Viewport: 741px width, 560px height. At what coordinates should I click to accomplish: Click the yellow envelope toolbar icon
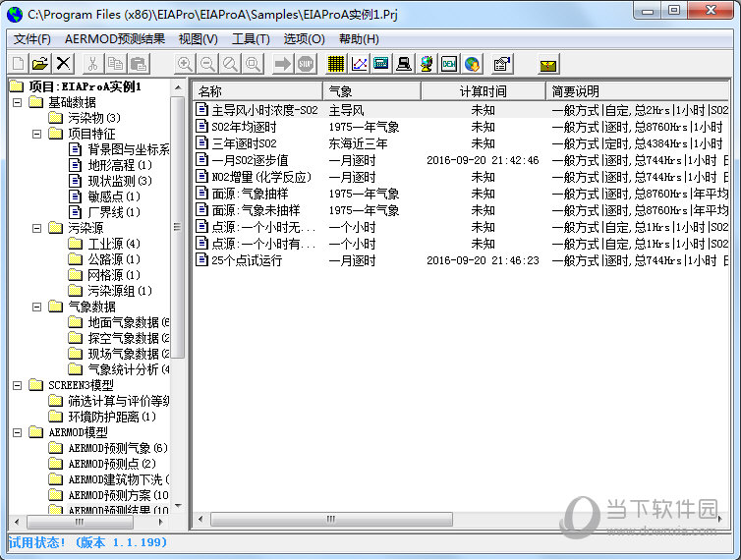548,65
